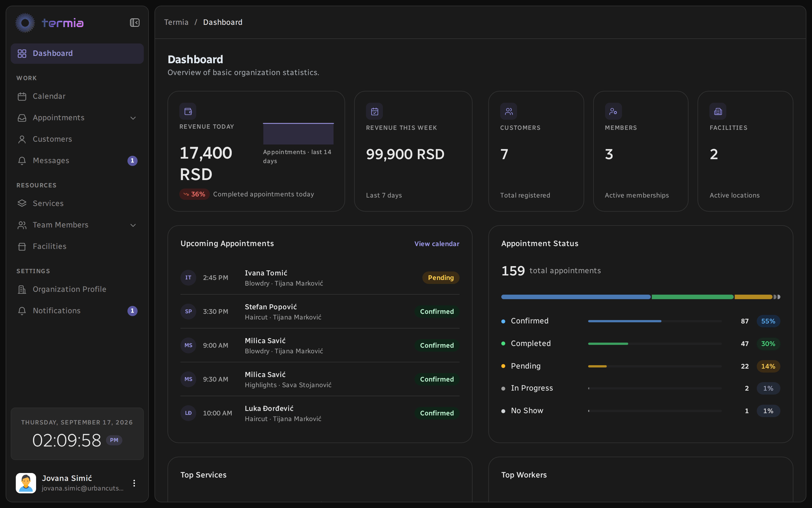812x508 pixels.
Task: Open Notifications settings
Action: click(x=77, y=311)
